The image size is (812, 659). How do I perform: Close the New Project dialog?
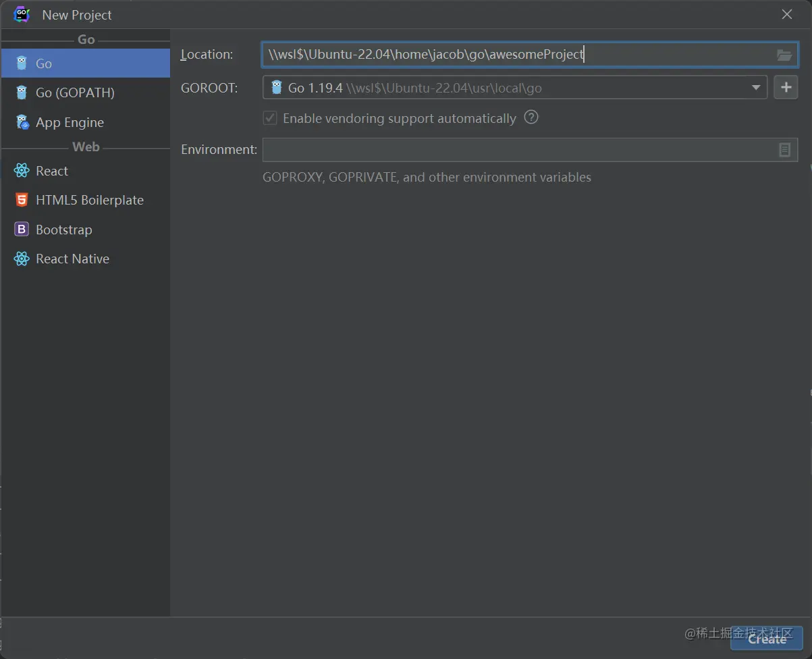(786, 14)
